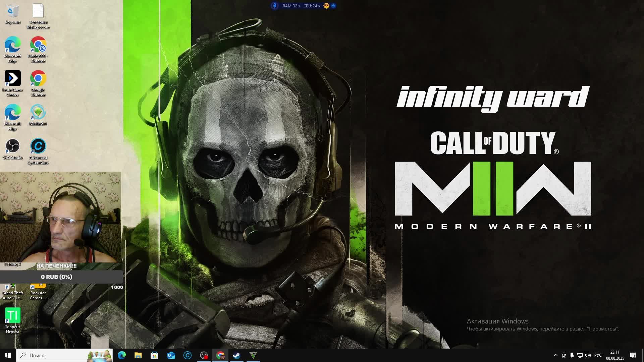644x362 pixels.
Task: Click Steam icon in taskbar
Action: pyautogui.click(x=237, y=355)
